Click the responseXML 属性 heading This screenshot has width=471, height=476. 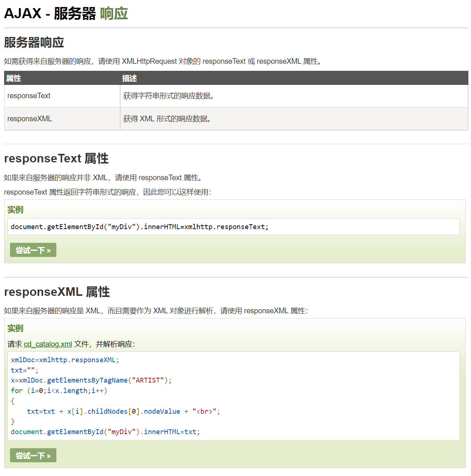(x=57, y=292)
